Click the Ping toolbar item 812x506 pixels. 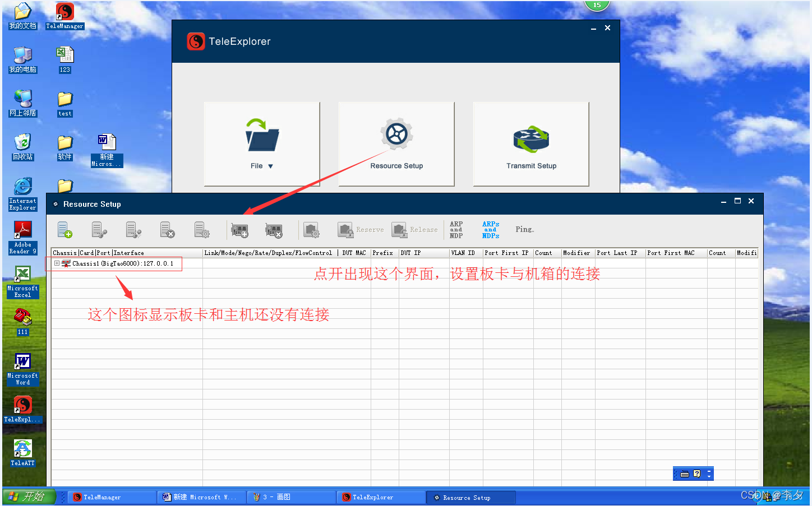point(525,229)
